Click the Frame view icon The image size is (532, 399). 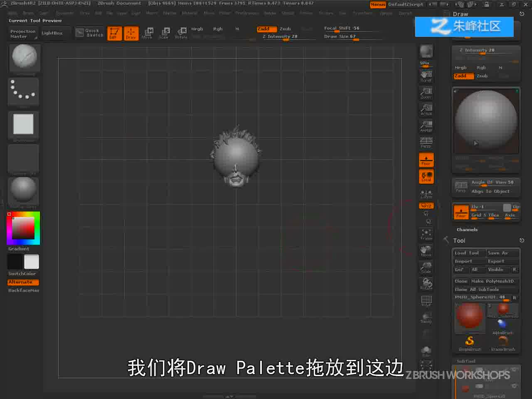pyautogui.click(x=426, y=234)
